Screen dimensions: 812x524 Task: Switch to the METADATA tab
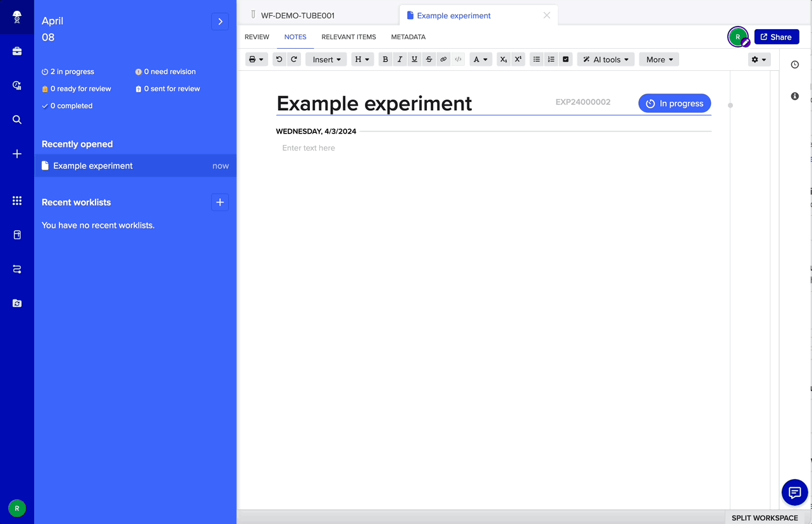(408, 37)
